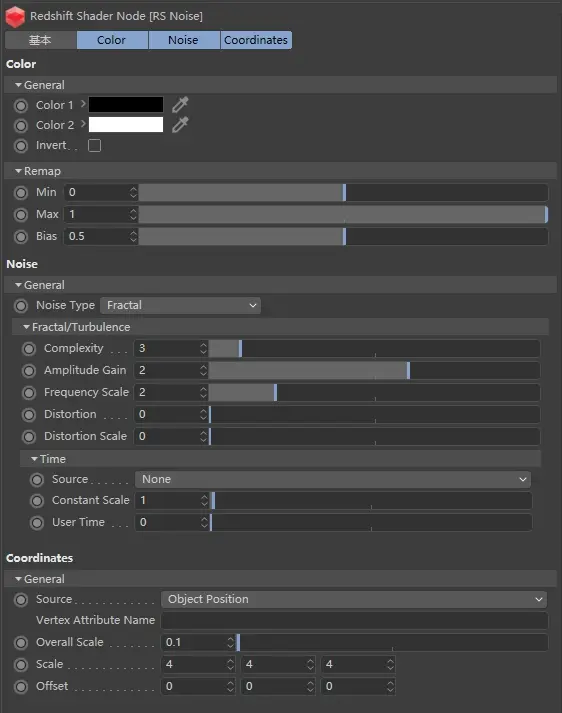This screenshot has height=713, width=562.
Task: Toggle the Complexity animation dot
Action: (x=29, y=349)
